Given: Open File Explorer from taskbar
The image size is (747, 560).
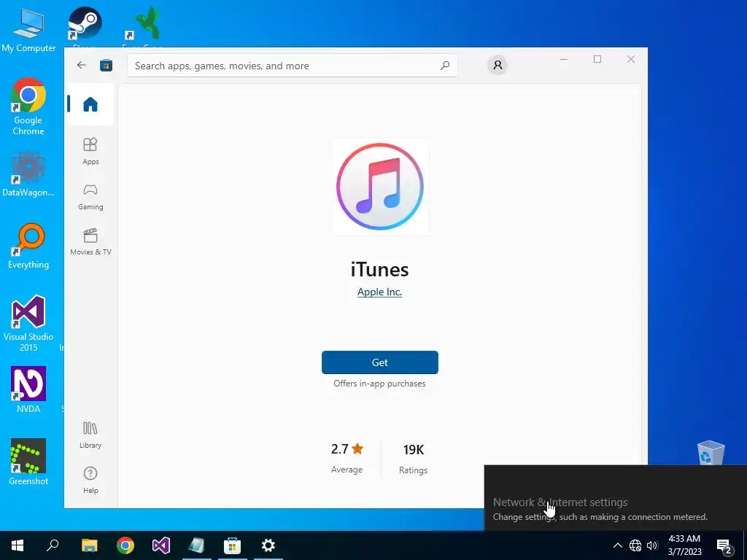Looking at the screenshot, I should click(x=89, y=545).
